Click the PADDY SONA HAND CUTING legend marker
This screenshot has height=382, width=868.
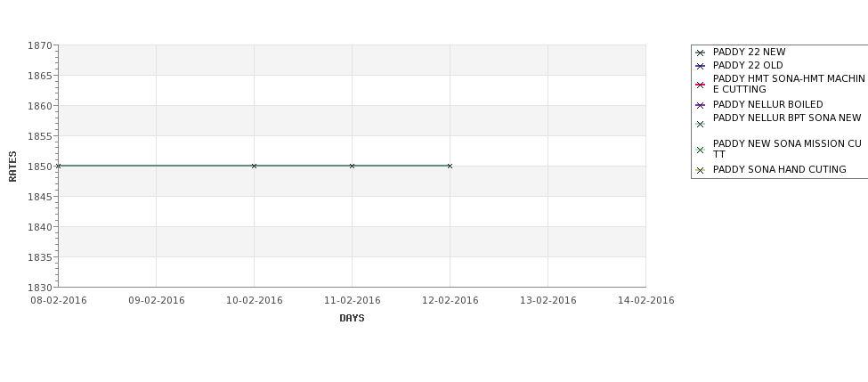tap(700, 170)
